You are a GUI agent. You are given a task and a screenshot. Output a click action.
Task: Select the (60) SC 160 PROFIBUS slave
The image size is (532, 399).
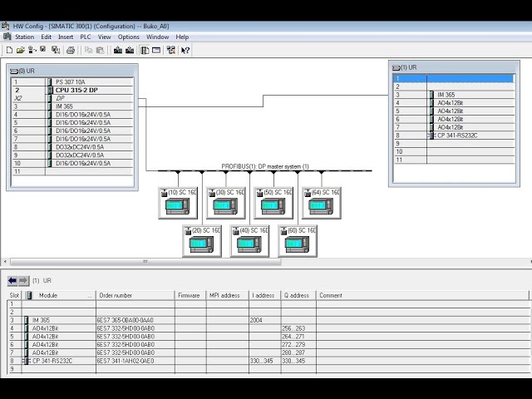point(298,241)
